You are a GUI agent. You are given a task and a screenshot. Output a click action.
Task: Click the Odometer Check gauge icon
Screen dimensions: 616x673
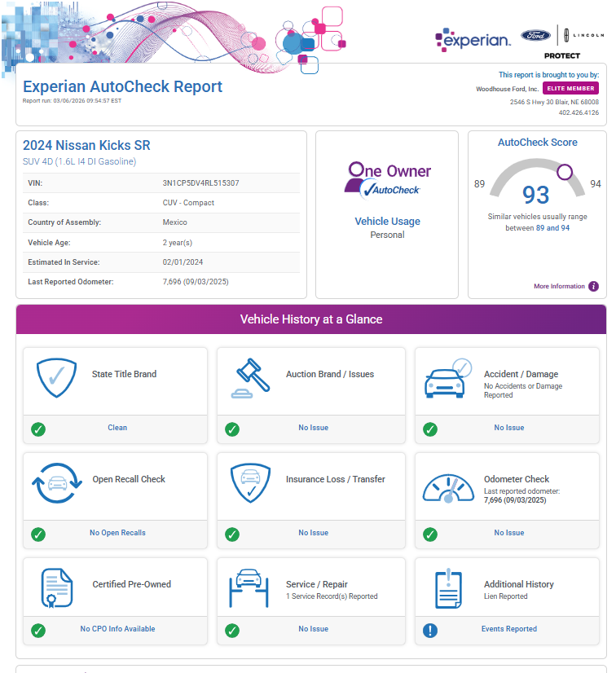(448, 486)
